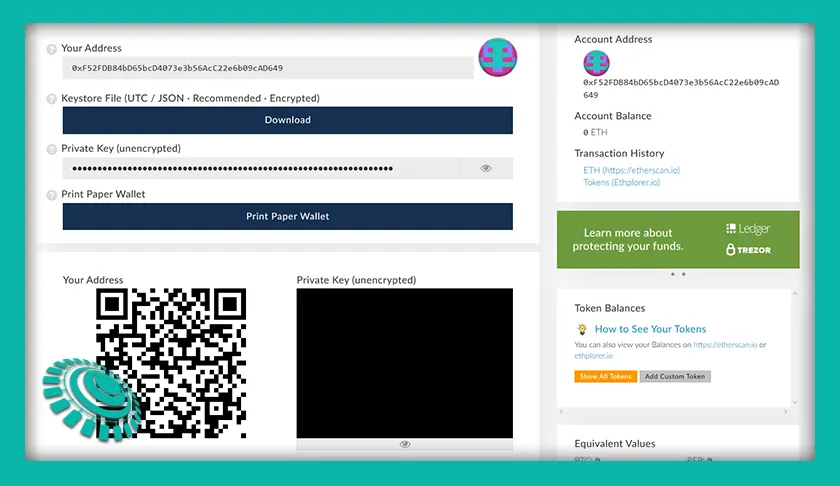Viewport: 840px width, 486px height.
Task: Click the Token Balances scroll down arrow
Action: coord(795,402)
